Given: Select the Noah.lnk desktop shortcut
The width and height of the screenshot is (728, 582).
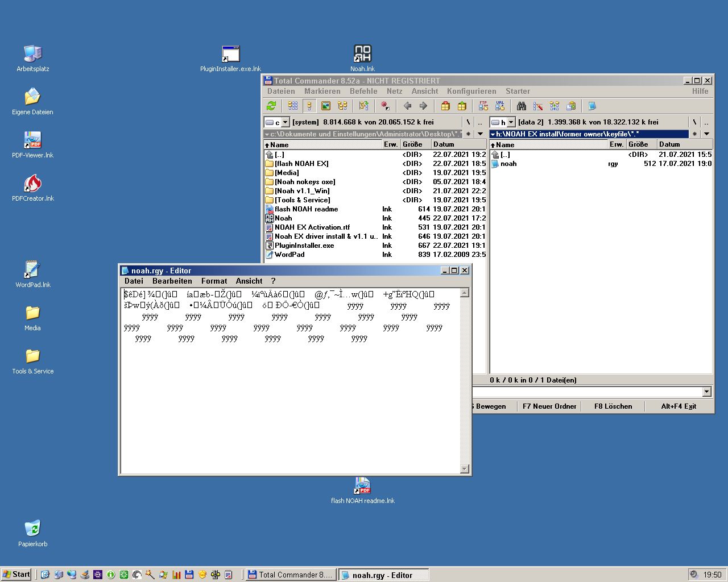Looking at the screenshot, I should click(x=362, y=59).
